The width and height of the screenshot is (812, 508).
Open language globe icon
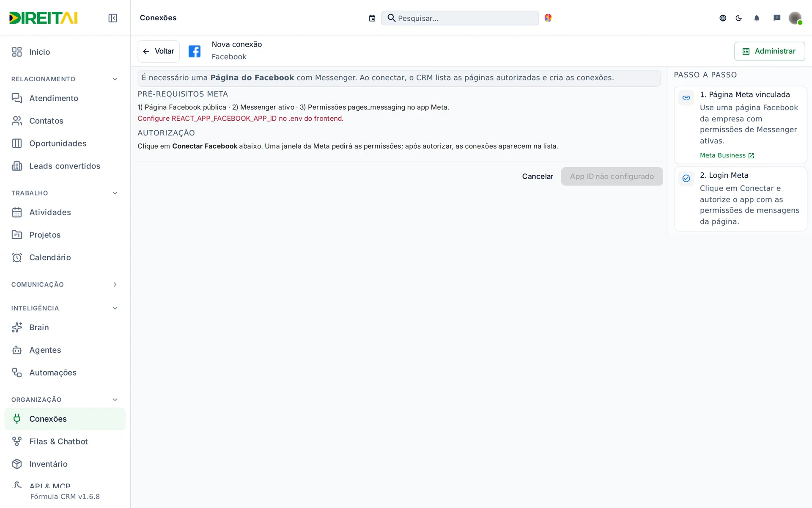(723, 18)
